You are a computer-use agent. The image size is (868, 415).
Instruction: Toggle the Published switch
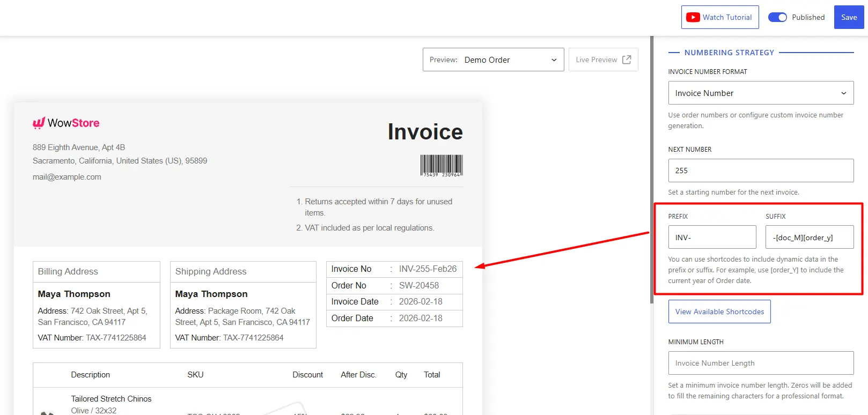pos(777,17)
